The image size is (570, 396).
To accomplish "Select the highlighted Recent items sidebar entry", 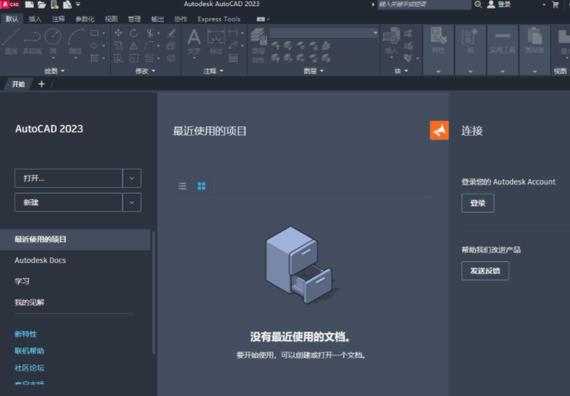I will [75, 239].
